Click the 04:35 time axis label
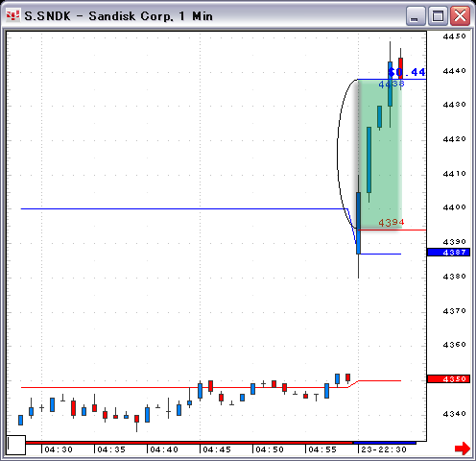This screenshot has height=461, width=476. [x=111, y=449]
